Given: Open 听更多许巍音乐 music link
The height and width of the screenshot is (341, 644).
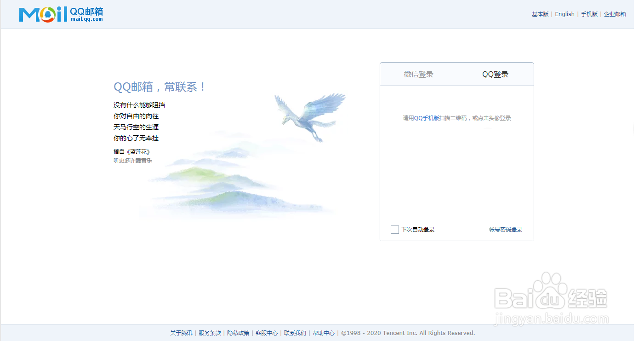Looking at the screenshot, I should [x=133, y=161].
